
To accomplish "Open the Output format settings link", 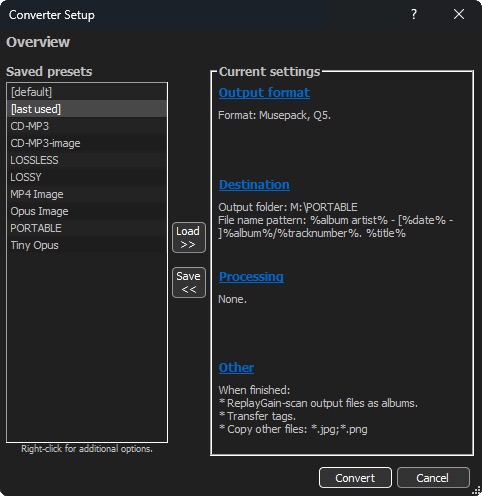I will 264,92.
